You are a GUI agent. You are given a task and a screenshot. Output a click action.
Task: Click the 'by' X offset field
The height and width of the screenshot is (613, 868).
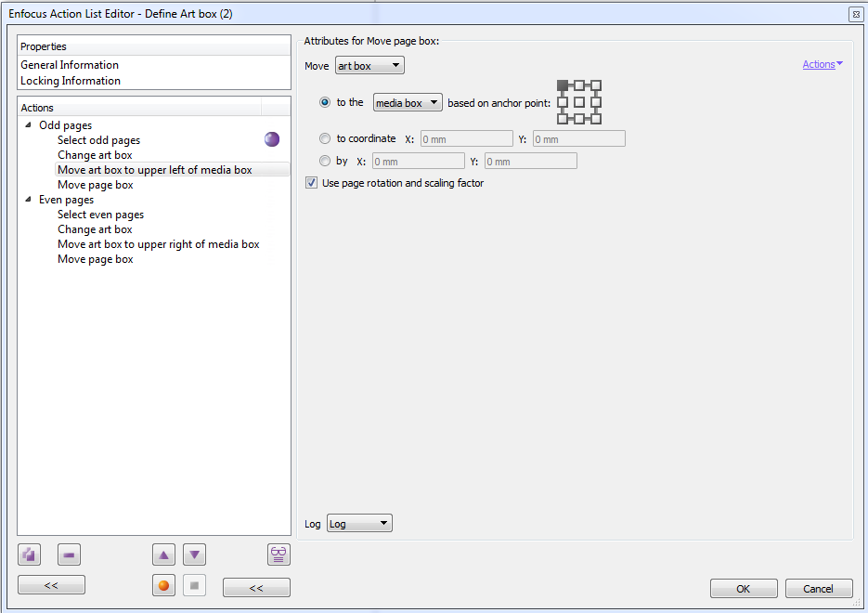(419, 161)
